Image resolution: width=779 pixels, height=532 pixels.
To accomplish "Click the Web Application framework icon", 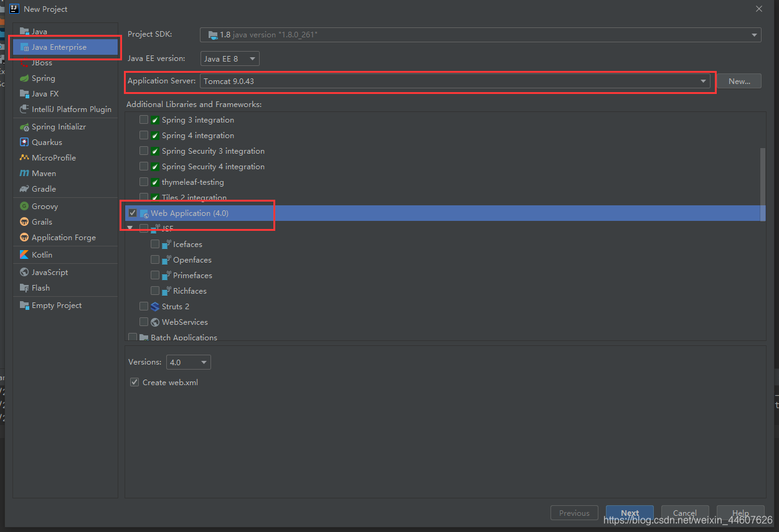I will click(x=144, y=213).
